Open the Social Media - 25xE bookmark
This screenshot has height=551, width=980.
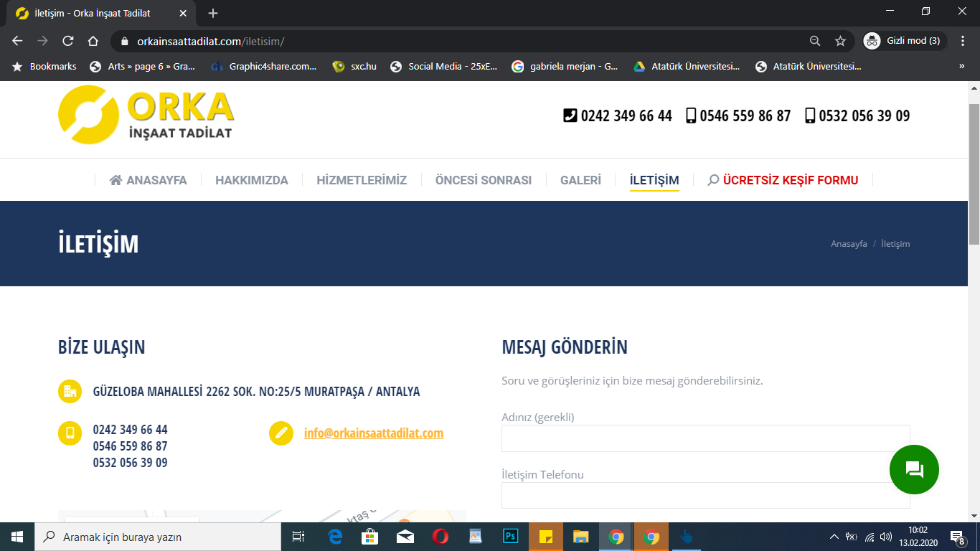(x=444, y=66)
